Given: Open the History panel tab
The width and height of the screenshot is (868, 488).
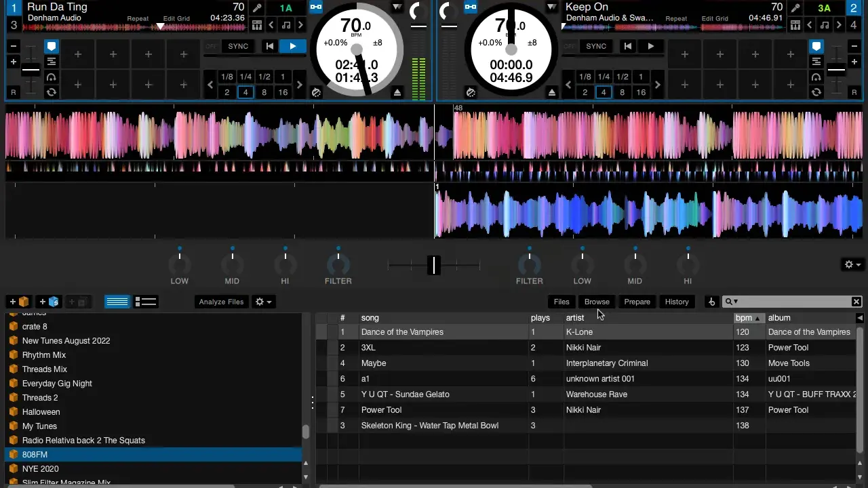Looking at the screenshot, I should pos(677,302).
